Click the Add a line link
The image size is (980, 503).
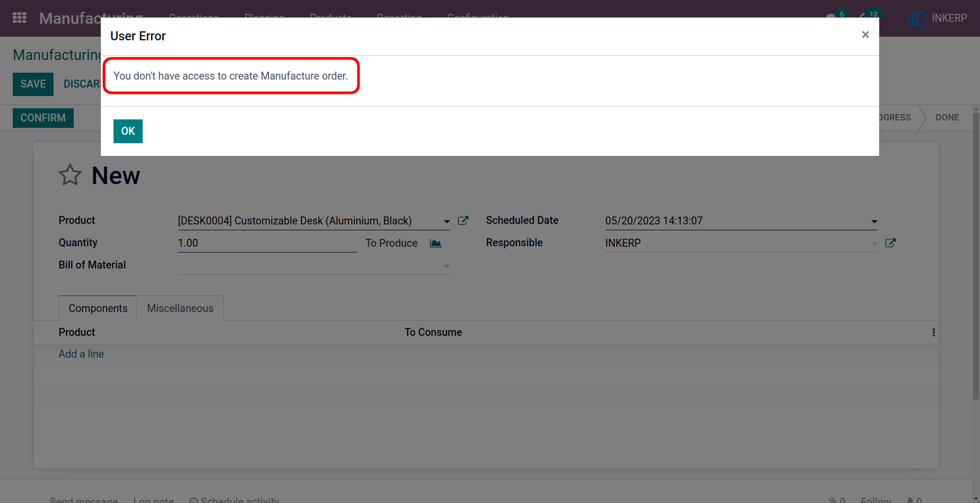tap(81, 354)
